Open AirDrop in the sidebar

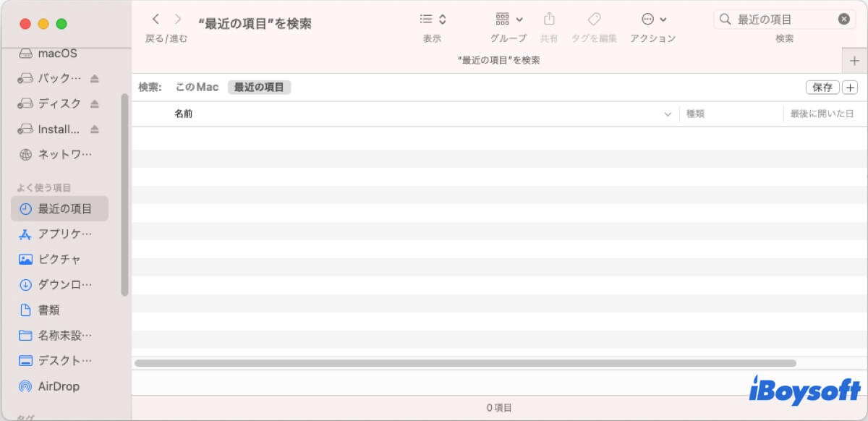[58, 386]
